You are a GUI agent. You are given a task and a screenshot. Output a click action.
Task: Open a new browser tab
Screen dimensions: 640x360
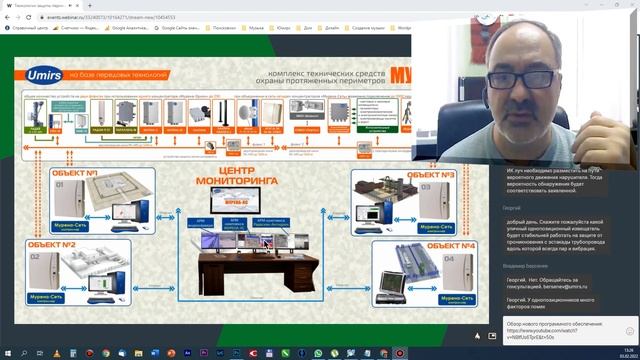click(x=90, y=6)
